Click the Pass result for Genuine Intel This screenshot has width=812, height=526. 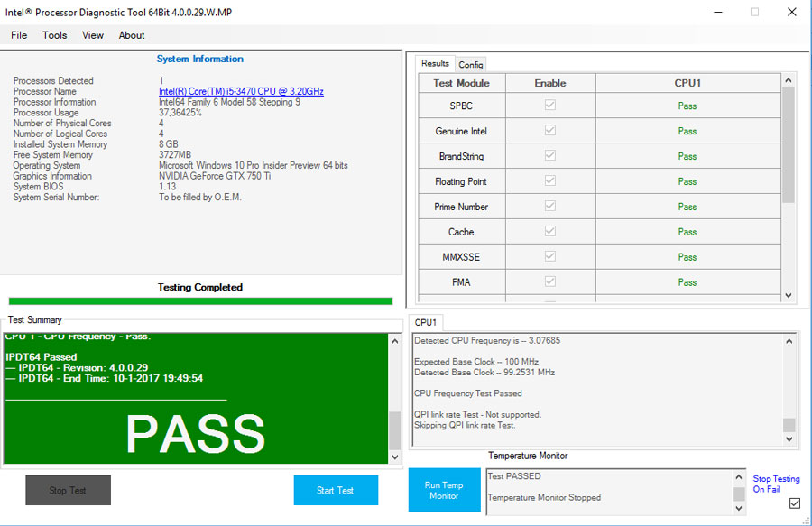[x=687, y=131]
